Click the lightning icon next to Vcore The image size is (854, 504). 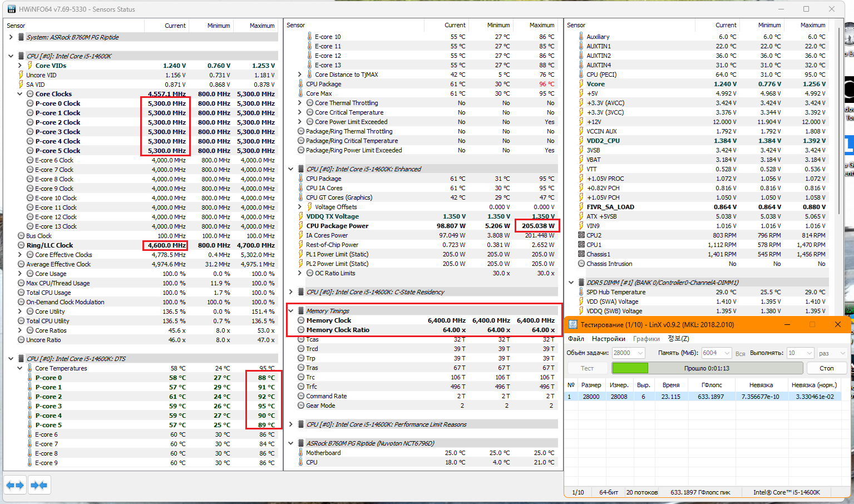581,84
